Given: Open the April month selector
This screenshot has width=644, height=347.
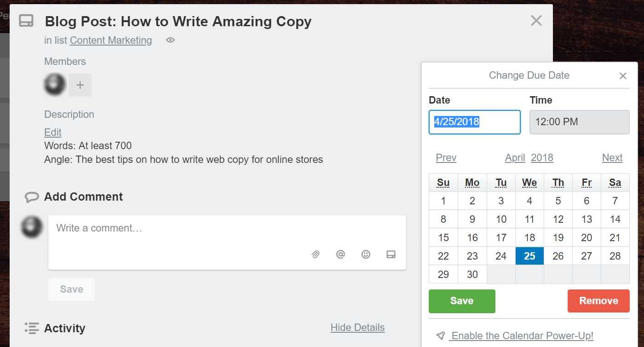Looking at the screenshot, I should (x=515, y=158).
